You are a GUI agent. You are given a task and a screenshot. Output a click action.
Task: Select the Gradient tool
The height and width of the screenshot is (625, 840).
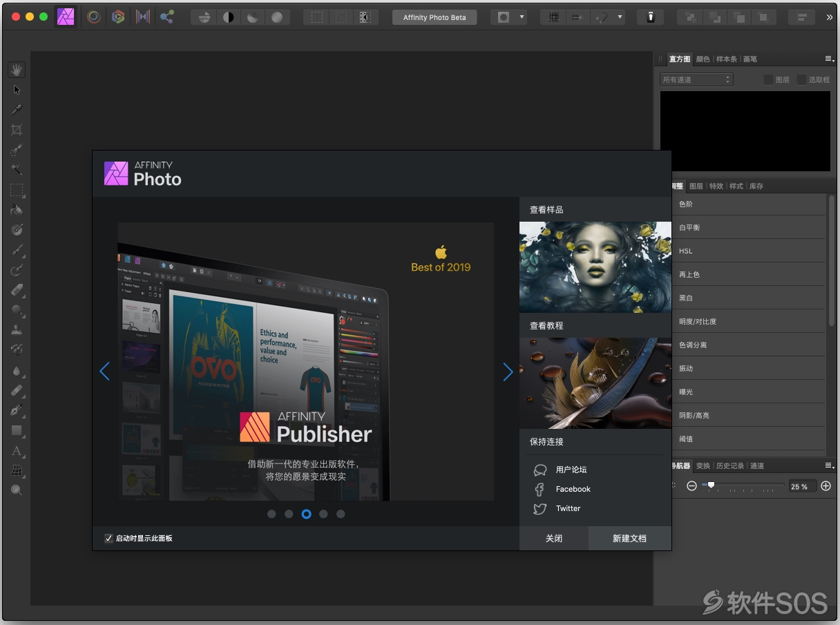(x=17, y=230)
